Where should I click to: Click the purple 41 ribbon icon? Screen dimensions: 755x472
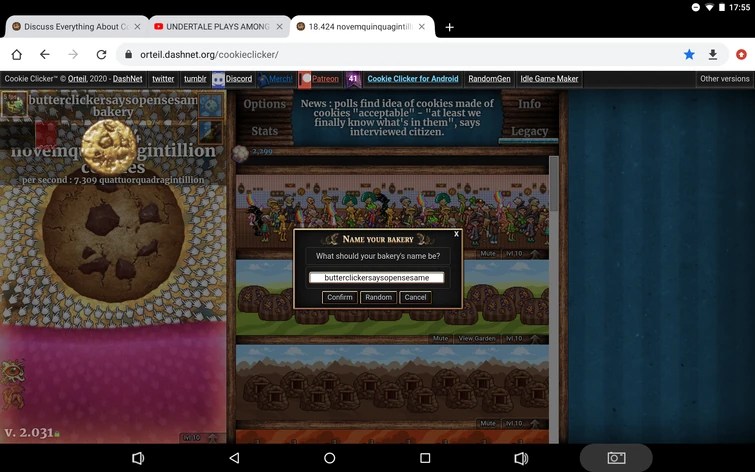coord(353,79)
